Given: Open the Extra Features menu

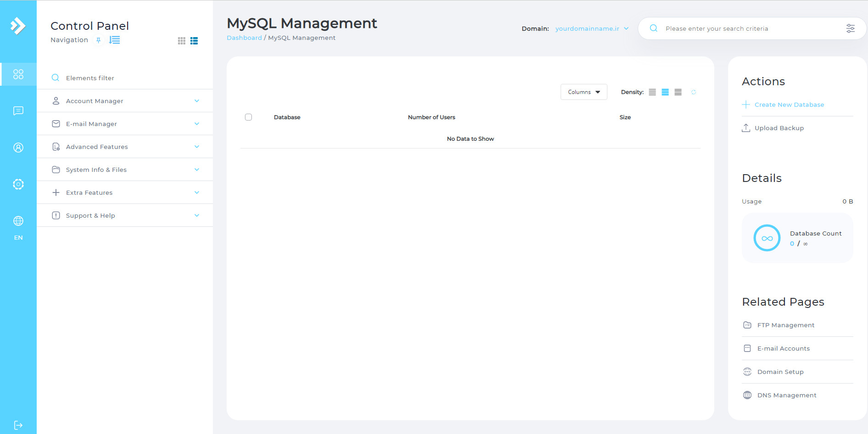Looking at the screenshot, I should pyautogui.click(x=125, y=192).
